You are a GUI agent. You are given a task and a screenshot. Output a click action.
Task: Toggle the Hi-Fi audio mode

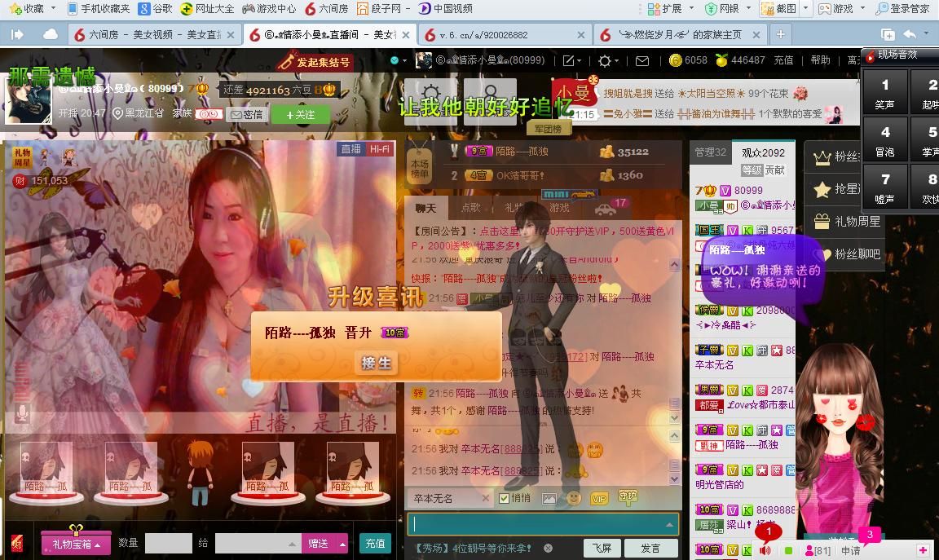coord(379,149)
